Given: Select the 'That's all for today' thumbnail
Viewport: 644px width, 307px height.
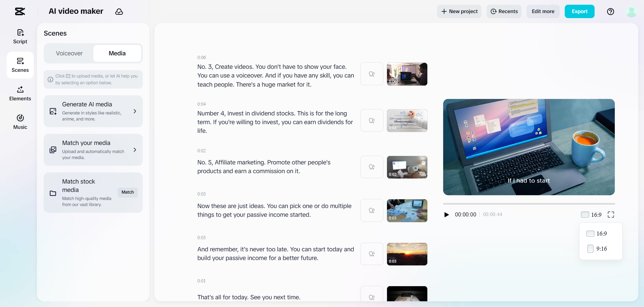Looking at the screenshot, I should coord(407,294).
